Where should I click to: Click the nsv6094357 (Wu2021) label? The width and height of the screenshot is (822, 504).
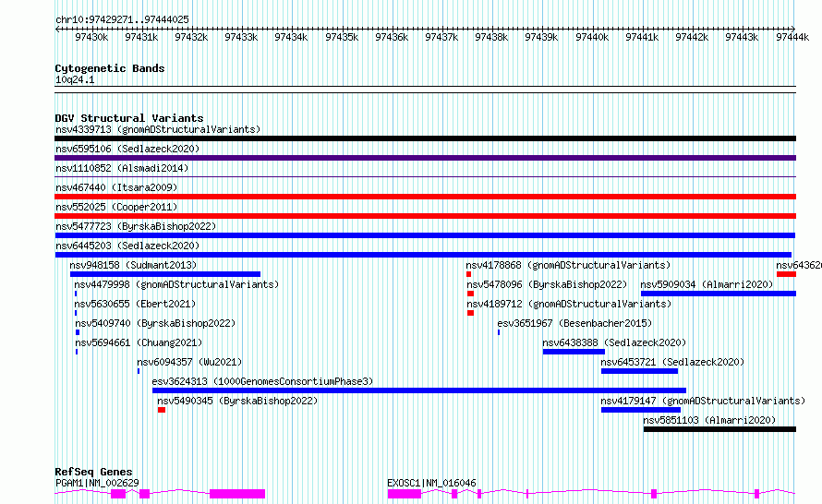(189, 362)
